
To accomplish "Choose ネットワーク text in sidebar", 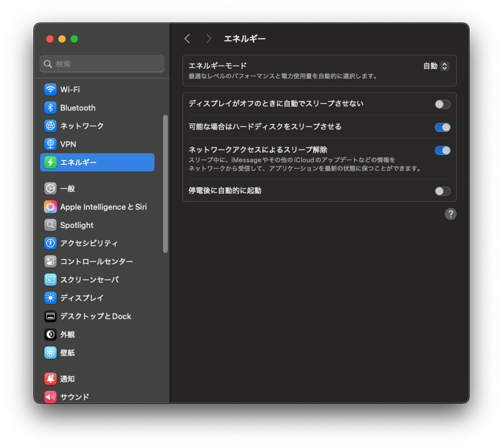I will coord(82,126).
